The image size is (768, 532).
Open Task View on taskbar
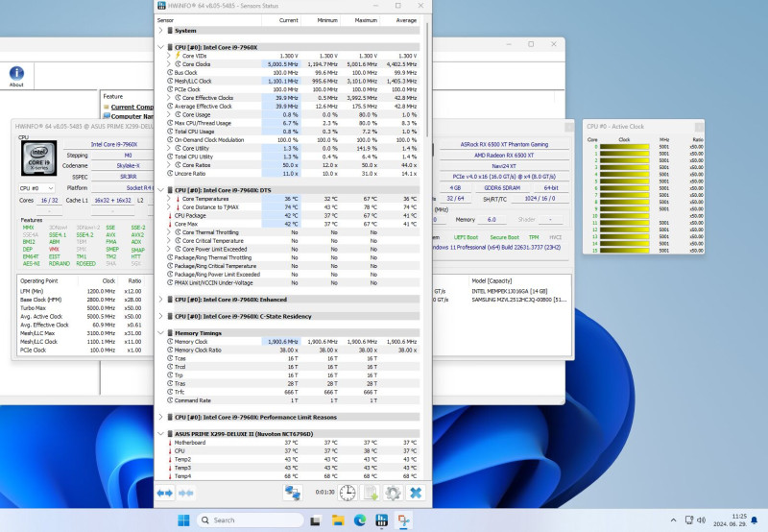pyautogui.click(x=315, y=520)
